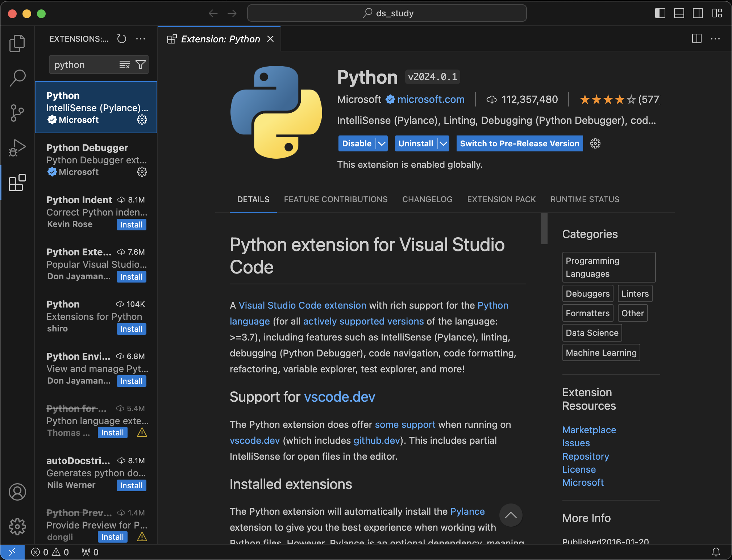
Task: Expand the Uninstall button dropdown arrow
Action: pos(443,143)
